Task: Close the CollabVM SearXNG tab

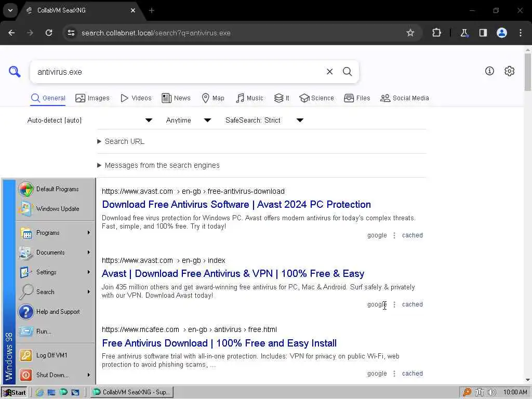Action: [x=132, y=10]
